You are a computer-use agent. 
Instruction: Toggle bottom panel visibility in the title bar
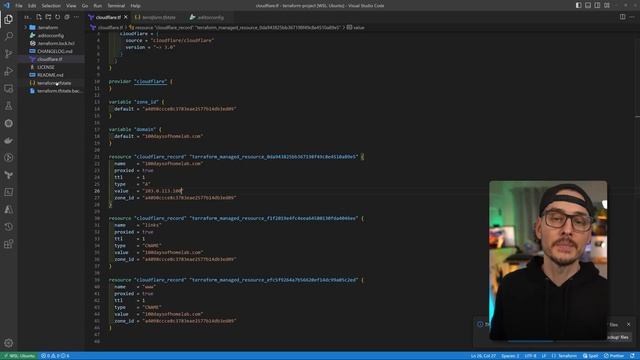click(x=588, y=5)
